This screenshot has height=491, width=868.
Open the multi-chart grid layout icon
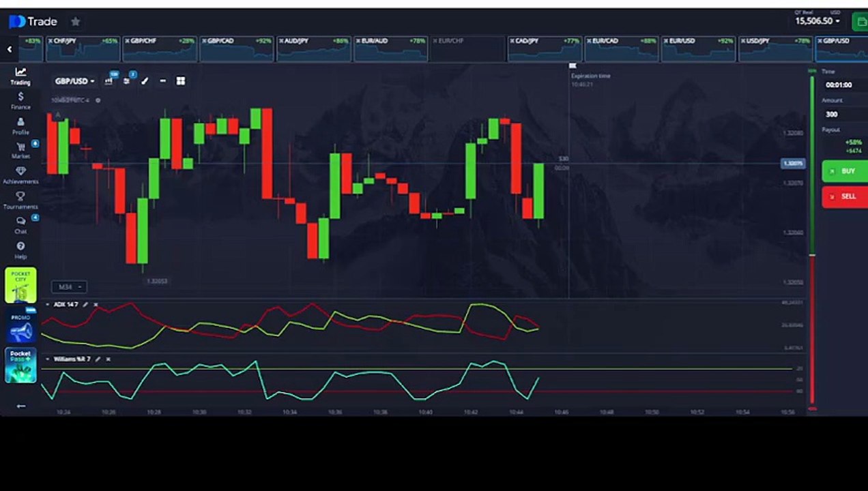pyautogui.click(x=180, y=80)
